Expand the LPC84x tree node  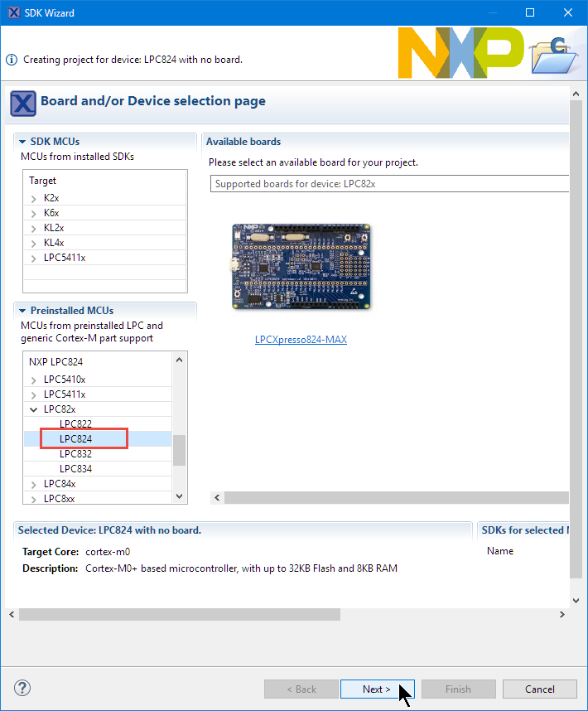(34, 484)
